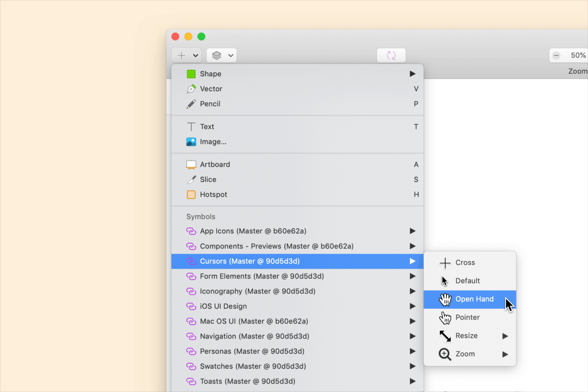
Task: Open the Personas library entry
Action: pos(298,351)
